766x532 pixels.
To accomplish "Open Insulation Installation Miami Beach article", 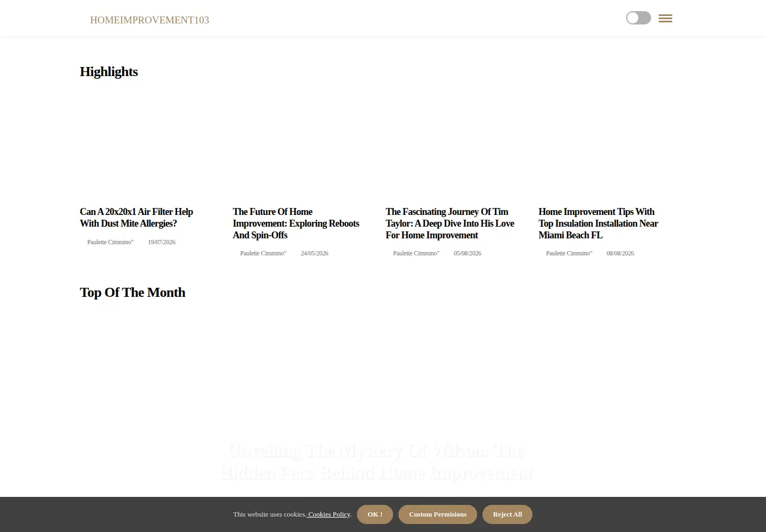I will coord(598,223).
